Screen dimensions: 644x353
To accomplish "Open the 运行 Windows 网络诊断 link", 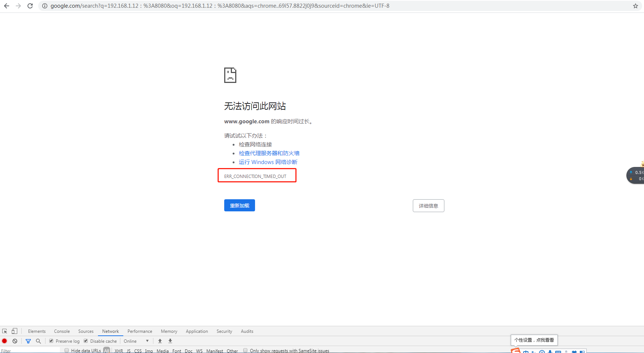I will tap(268, 162).
